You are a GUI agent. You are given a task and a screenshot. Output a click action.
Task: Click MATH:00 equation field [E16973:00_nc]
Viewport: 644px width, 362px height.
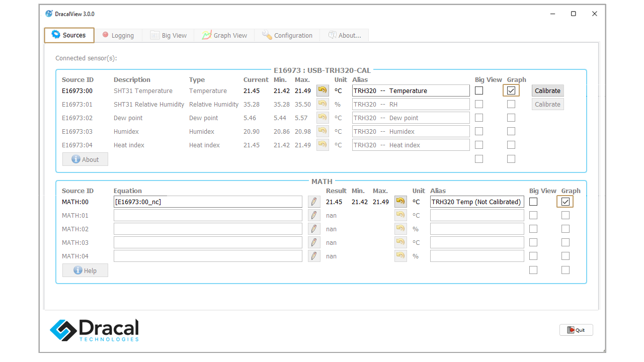pos(208,202)
